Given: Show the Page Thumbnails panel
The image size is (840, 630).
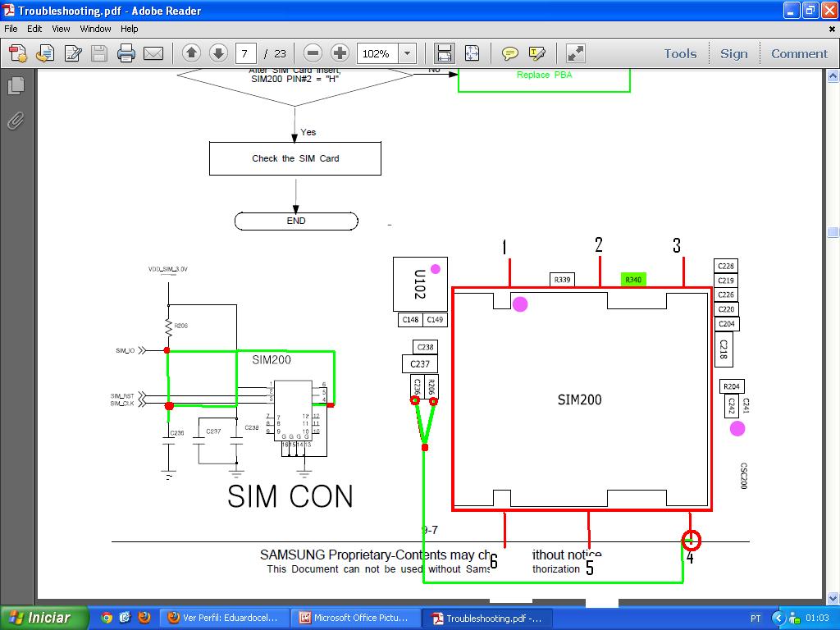Looking at the screenshot, I should tap(16, 86).
